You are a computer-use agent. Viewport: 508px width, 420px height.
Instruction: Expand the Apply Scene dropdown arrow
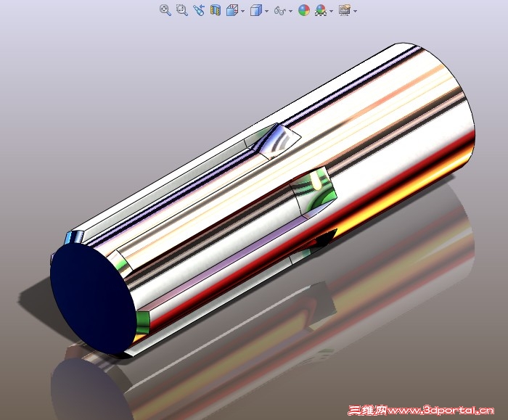(332, 12)
